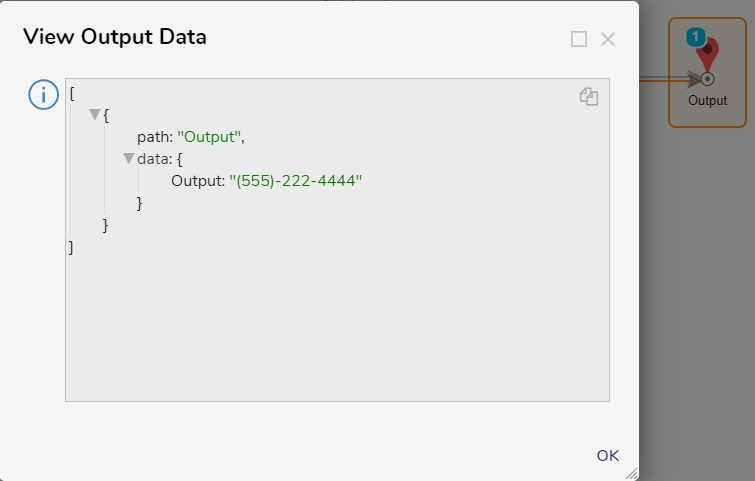The width and height of the screenshot is (755, 481).
Task: Click the arrowhead entering Output step
Action: coord(693,79)
